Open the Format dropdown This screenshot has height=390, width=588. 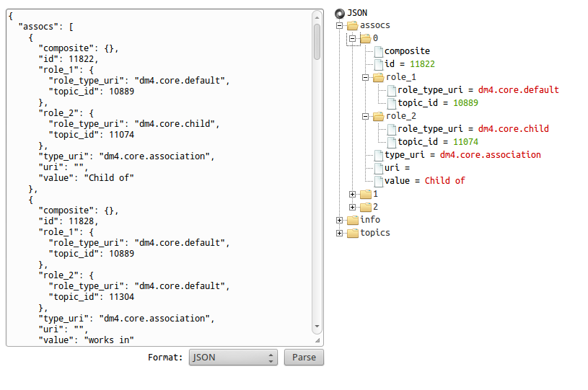[233, 358]
